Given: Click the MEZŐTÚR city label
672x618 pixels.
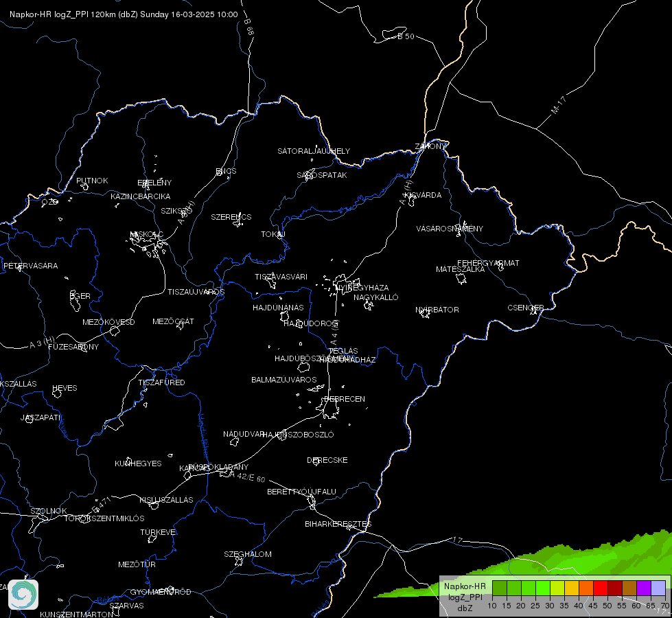Looking at the screenshot, I should (137, 564).
